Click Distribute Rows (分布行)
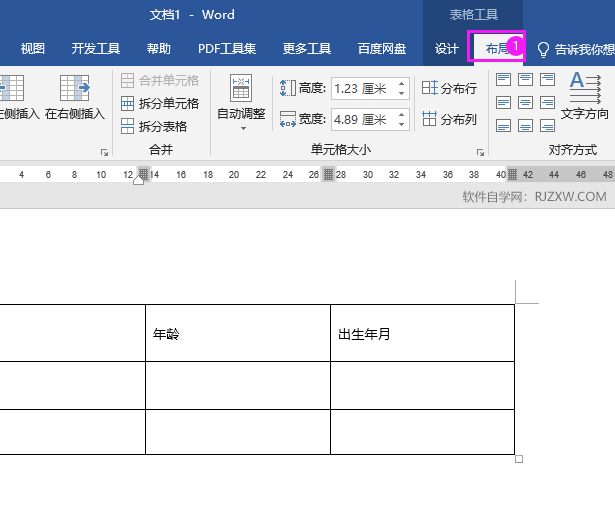This screenshot has width=615, height=527. pos(449,88)
